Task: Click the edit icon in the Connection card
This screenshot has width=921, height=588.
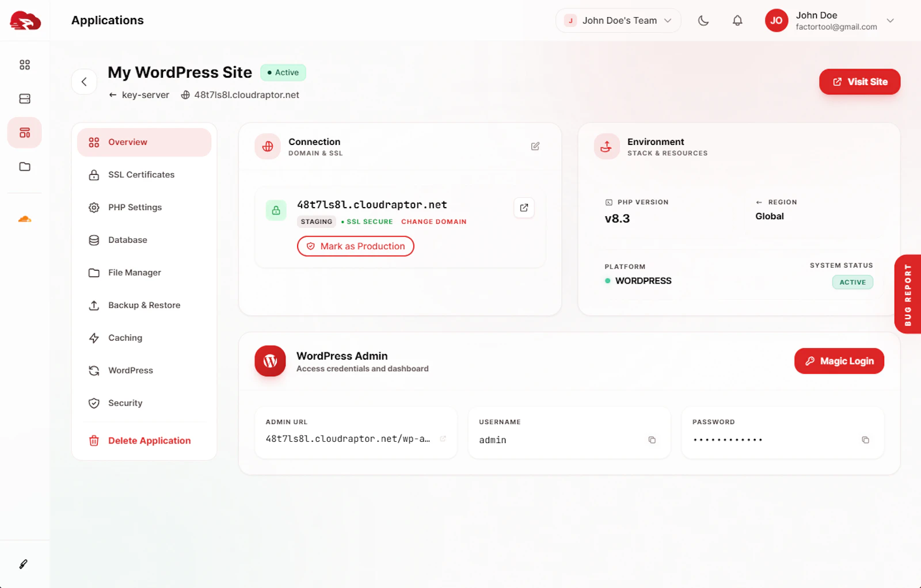Action: 535,146
